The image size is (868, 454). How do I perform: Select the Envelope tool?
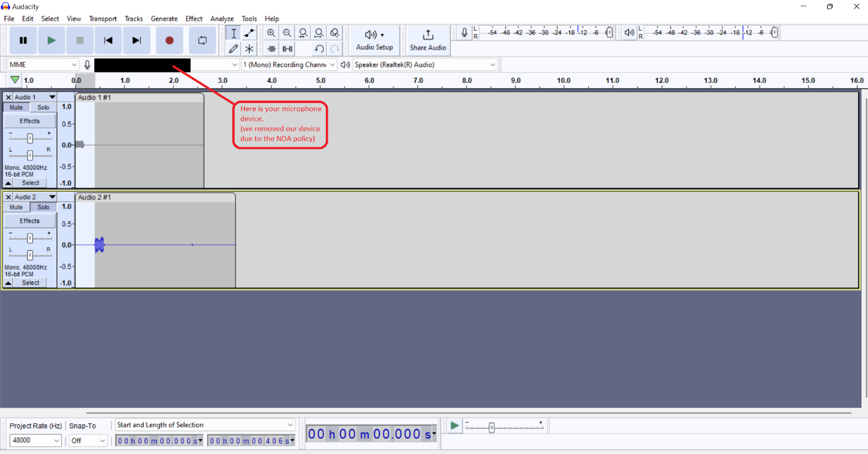[x=249, y=33]
